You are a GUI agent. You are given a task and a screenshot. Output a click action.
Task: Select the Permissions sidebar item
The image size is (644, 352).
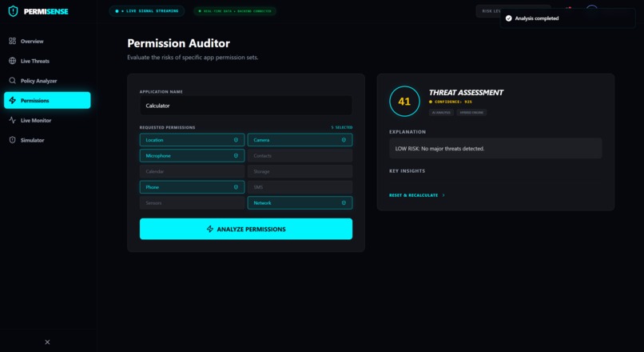click(x=47, y=100)
